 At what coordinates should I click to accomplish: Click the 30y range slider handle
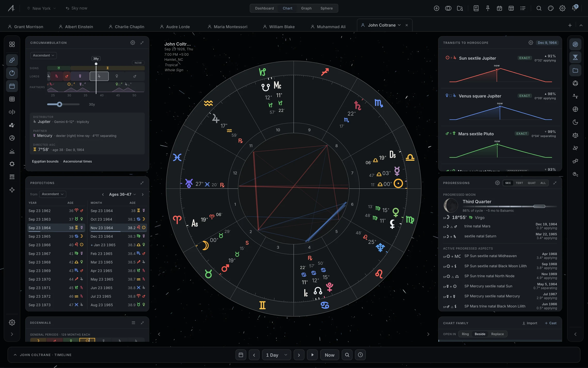(60, 104)
